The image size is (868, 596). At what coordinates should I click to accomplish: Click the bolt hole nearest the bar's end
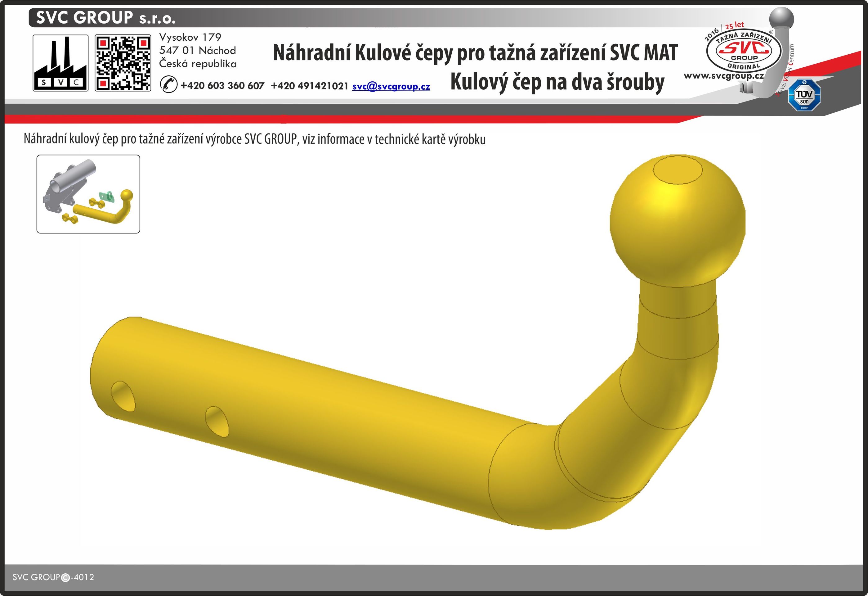tap(123, 396)
